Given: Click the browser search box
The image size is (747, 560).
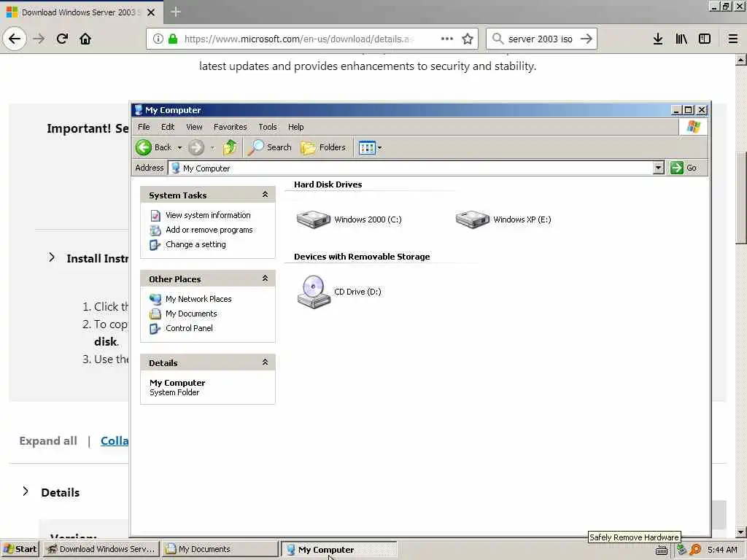Looking at the screenshot, I should coord(540,39).
